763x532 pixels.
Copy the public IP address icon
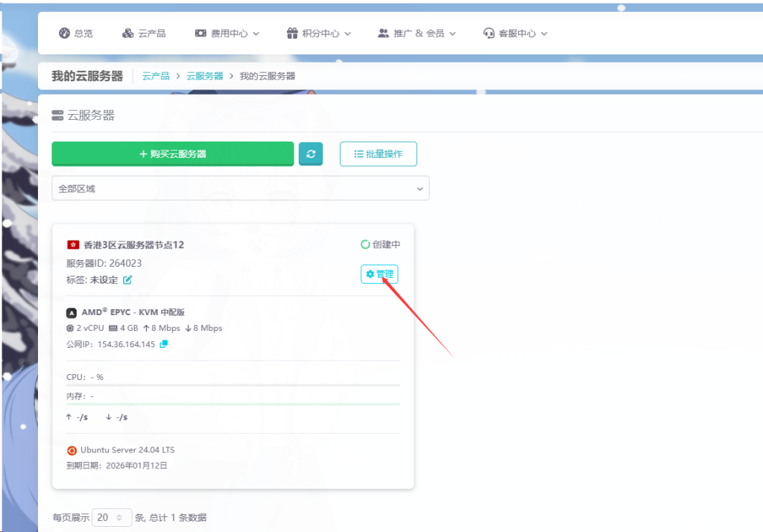(164, 344)
